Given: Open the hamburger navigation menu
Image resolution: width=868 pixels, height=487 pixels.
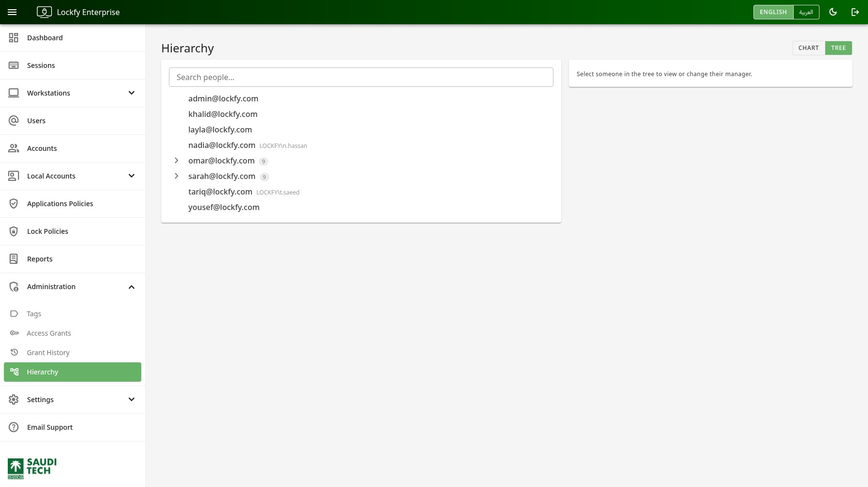Looking at the screenshot, I should [12, 12].
